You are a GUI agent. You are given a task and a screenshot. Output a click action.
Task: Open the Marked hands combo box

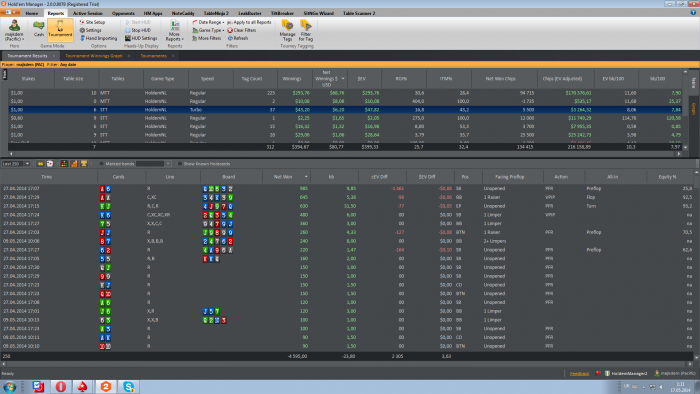154,164
